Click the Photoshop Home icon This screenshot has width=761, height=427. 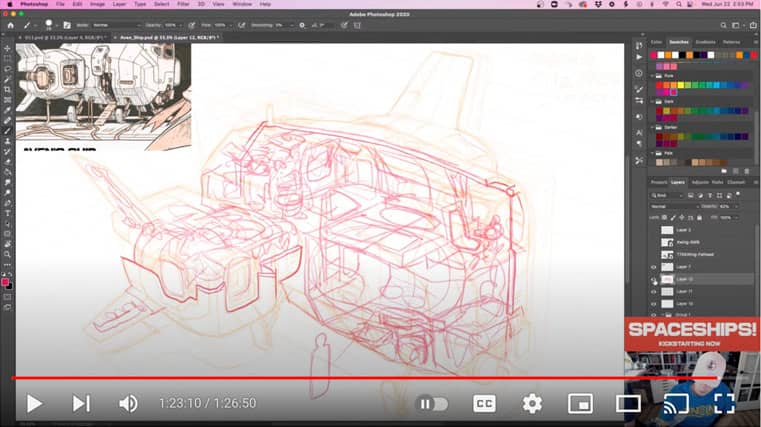(11, 25)
